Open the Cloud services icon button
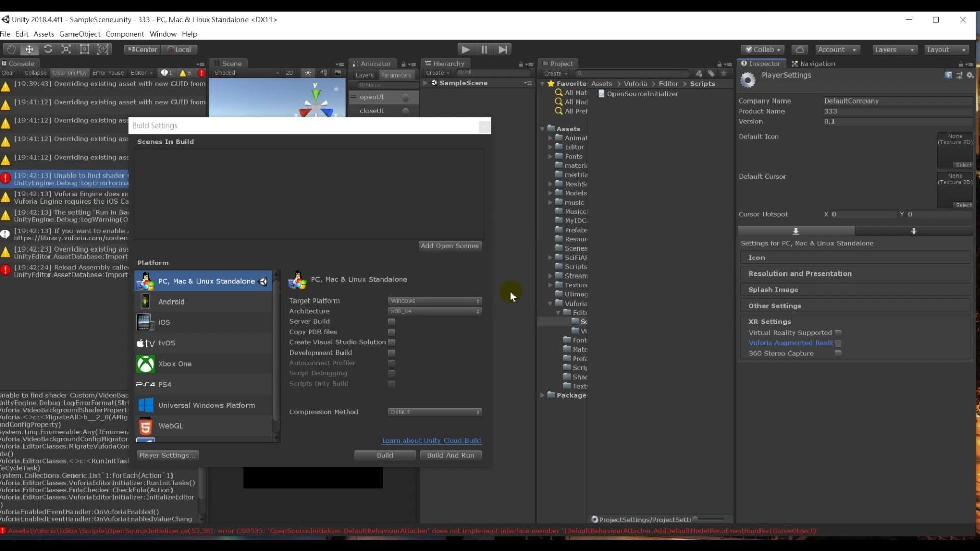This screenshot has width=980, height=551. [x=800, y=49]
